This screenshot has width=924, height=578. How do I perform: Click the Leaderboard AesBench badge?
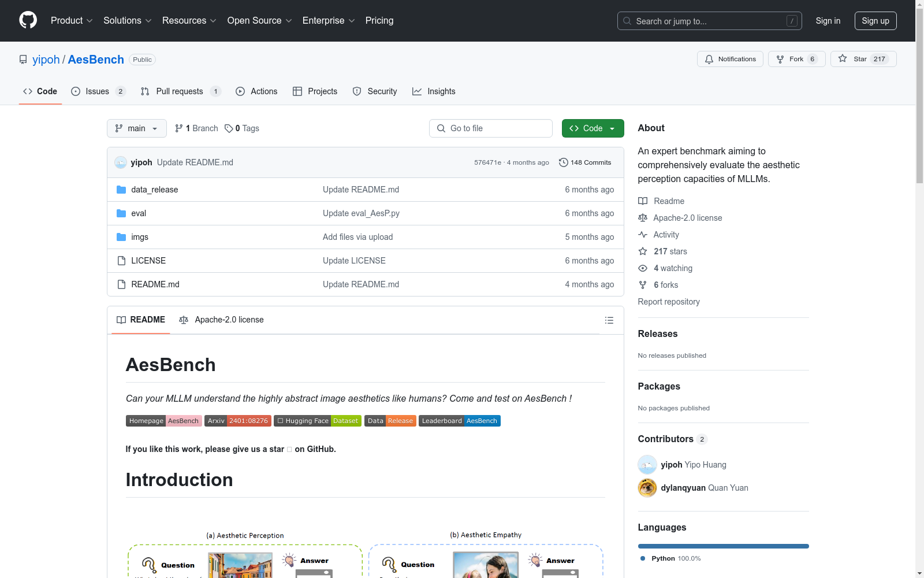tap(460, 421)
